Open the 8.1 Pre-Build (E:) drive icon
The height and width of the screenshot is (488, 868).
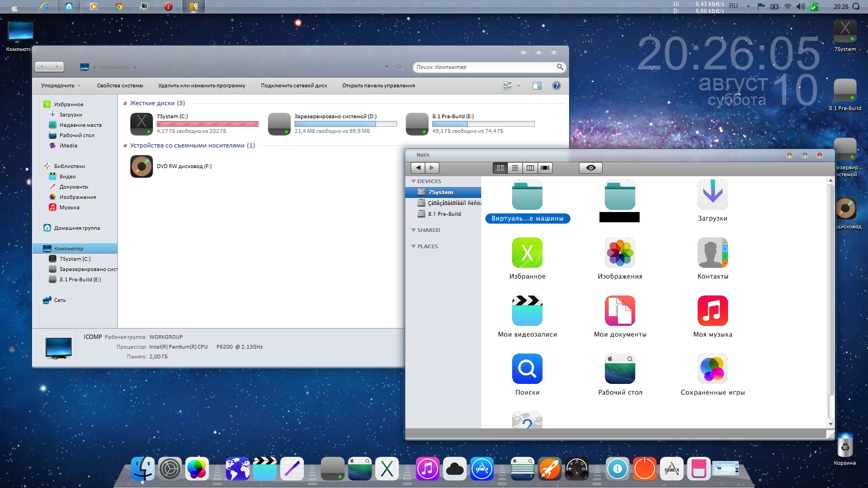coord(417,124)
